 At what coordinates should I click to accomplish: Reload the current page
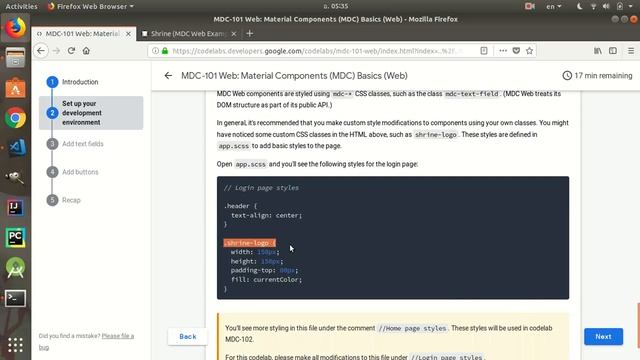click(x=71, y=51)
